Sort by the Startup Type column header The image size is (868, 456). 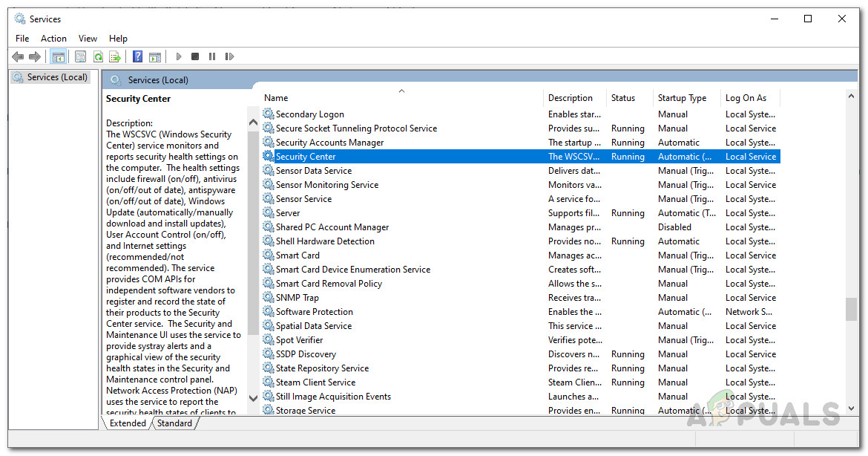tap(682, 98)
